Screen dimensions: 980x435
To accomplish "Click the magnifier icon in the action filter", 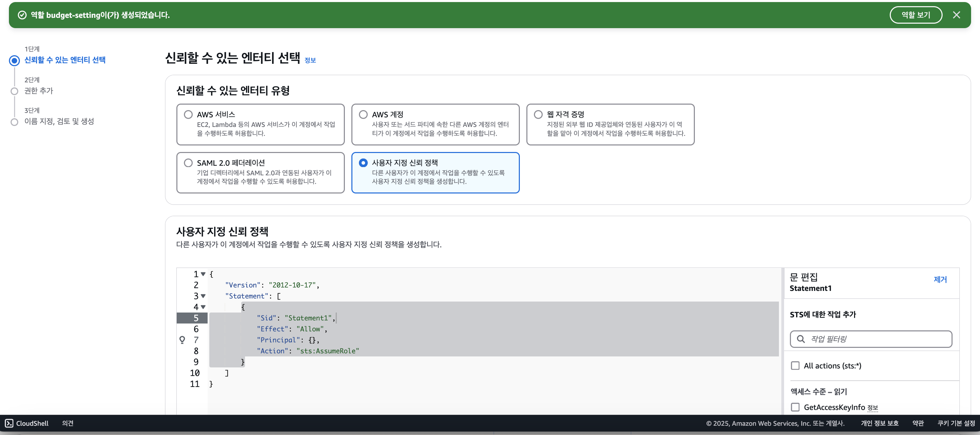I will coord(801,339).
